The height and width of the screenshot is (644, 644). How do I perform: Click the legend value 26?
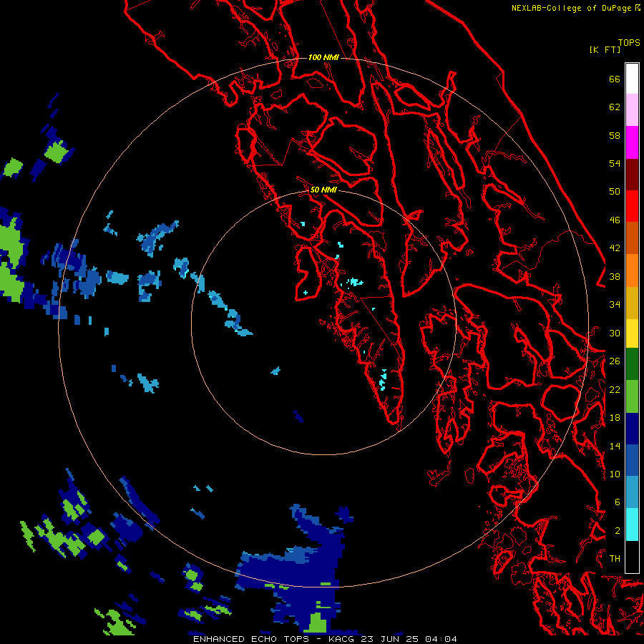(615, 361)
